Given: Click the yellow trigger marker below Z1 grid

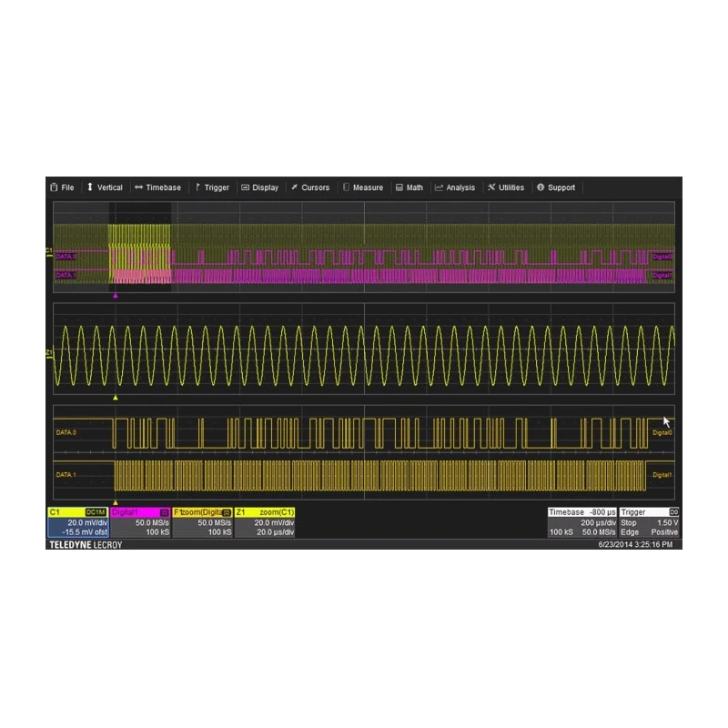Looking at the screenshot, I should click(x=116, y=398).
